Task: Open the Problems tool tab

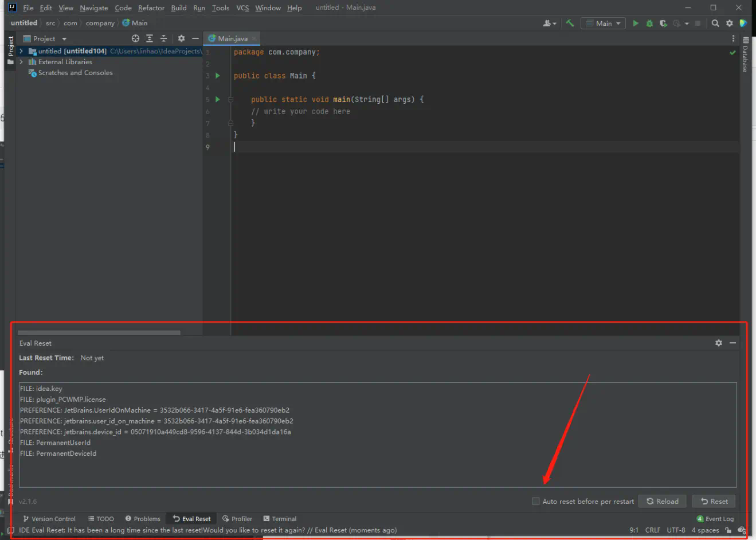Action: pyautogui.click(x=143, y=519)
